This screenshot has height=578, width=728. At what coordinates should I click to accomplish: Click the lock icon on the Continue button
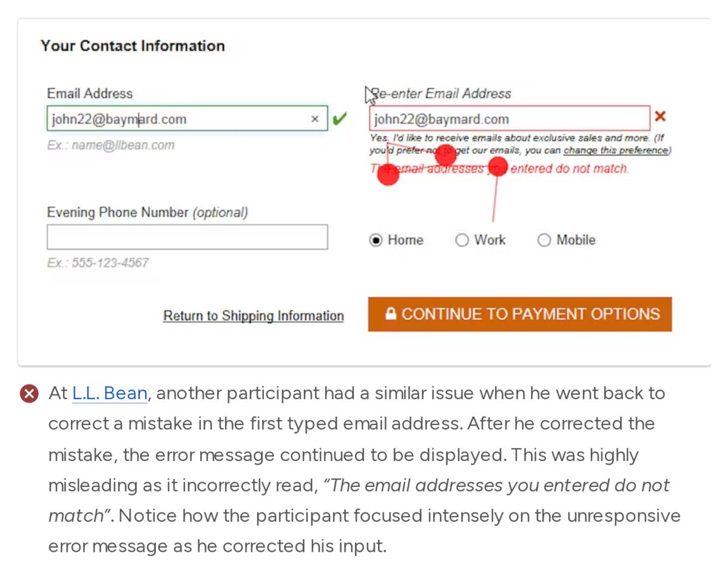391,314
